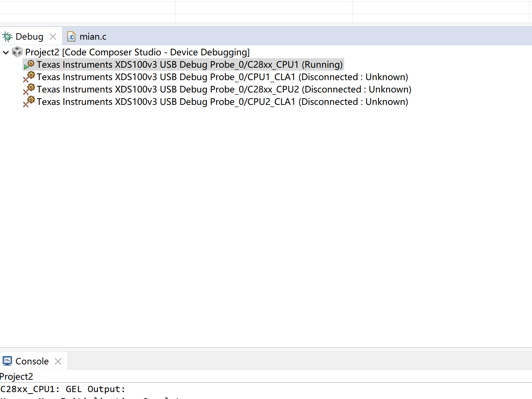Screen dimensions: 532x399
Task: Close the Debug view
Action: pos(53,36)
